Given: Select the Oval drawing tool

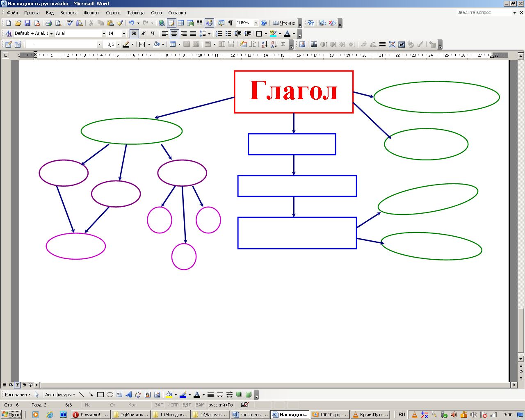Looking at the screenshot, I should [x=110, y=395].
